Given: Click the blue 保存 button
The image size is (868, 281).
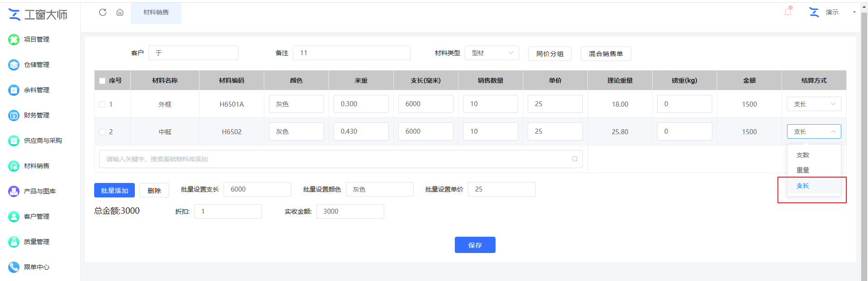Looking at the screenshot, I should pyautogui.click(x=475, y=245).
